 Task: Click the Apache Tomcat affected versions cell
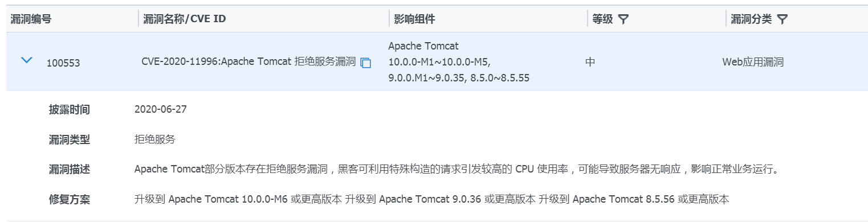pos(459,62)
